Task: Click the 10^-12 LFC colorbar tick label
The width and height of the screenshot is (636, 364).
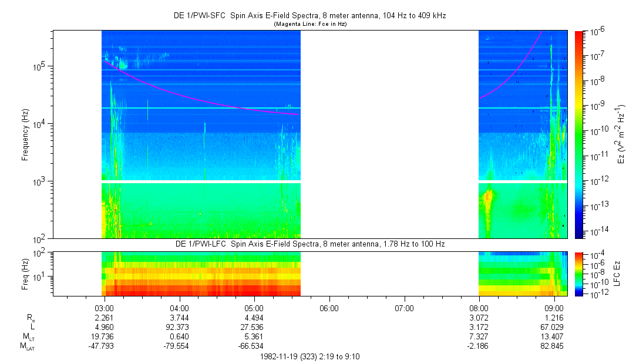Action: pos(598,295)
